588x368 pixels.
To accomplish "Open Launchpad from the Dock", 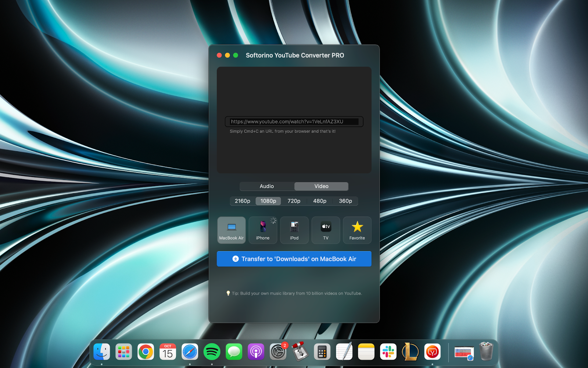I will 124,352.
